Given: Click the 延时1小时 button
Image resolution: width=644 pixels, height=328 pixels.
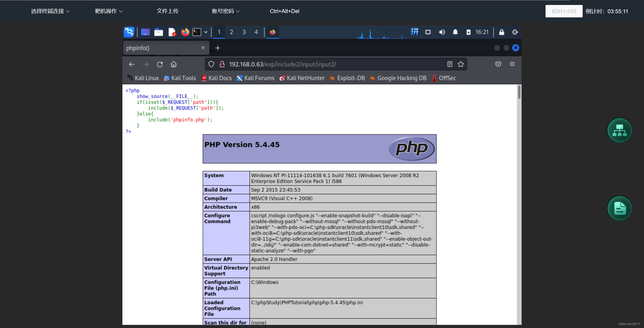Looking at the screenshot, I should click(x=564, y=11).
